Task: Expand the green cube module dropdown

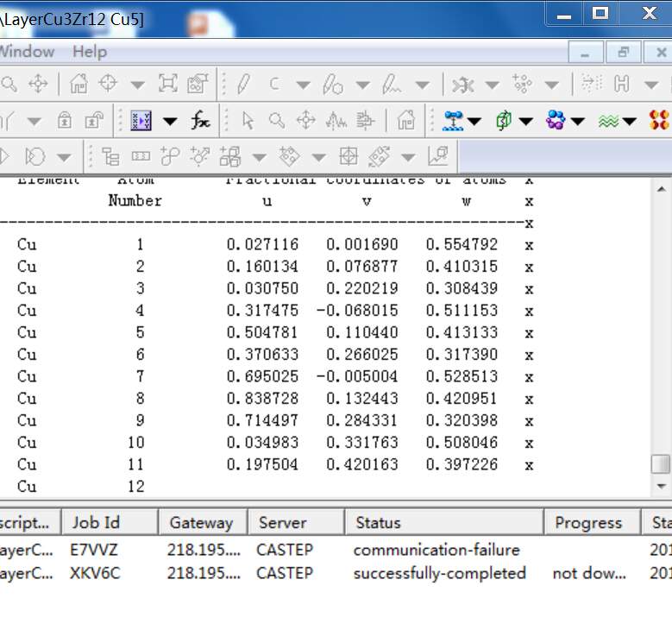Action: pyautogui.click(x=526, y=122)
